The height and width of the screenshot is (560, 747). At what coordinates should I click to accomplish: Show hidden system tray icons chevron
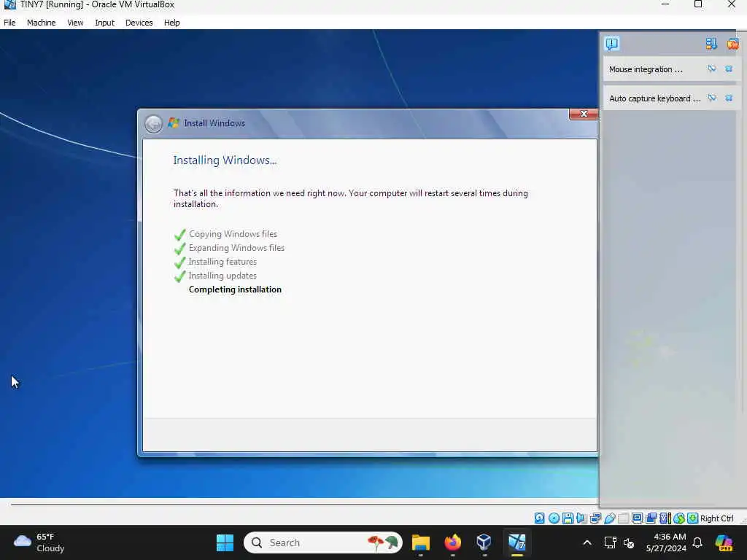tap(587, 542)
